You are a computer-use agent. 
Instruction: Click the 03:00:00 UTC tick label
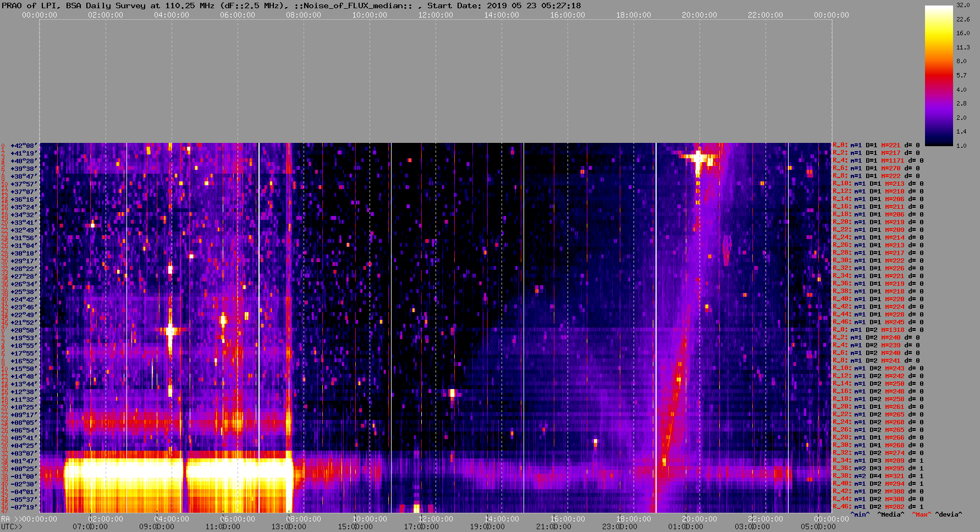click(752, 527)
